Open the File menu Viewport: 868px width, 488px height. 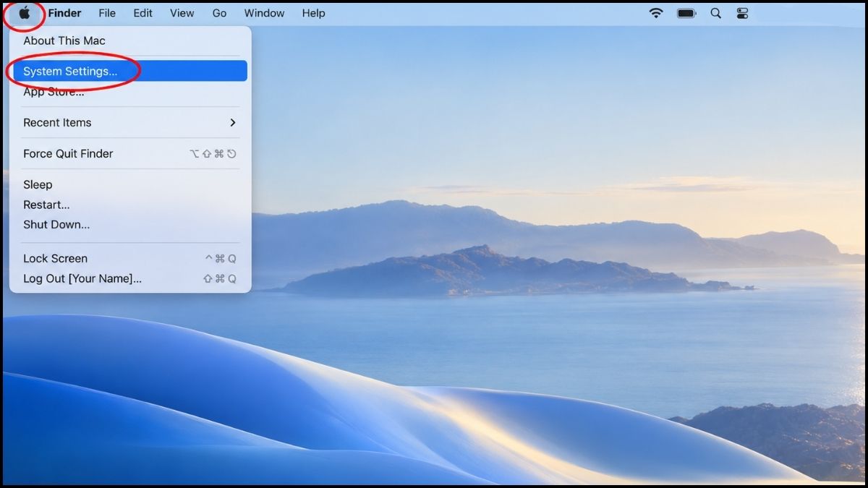[x=107, y=13]
